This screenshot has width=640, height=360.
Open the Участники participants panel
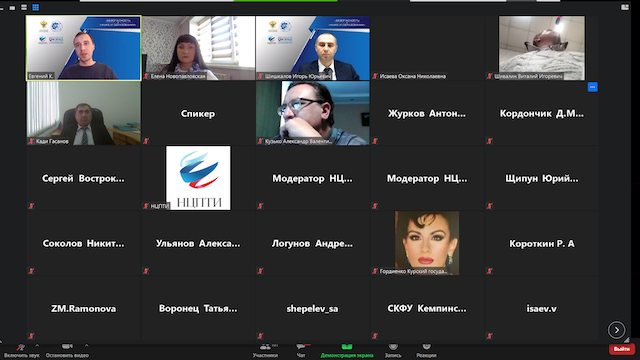(x=265, y=351)
